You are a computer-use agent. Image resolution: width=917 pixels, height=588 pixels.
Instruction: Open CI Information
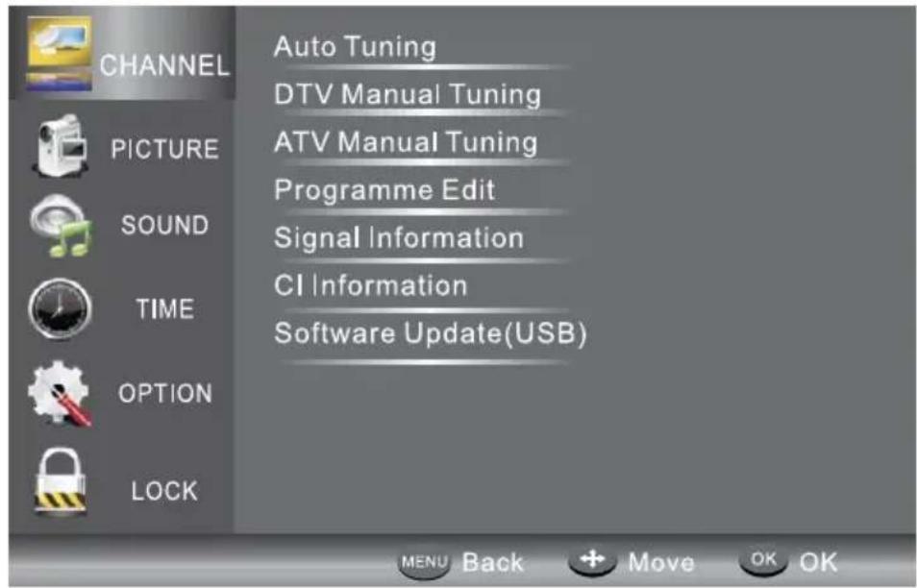pyautogui.click(x=371, y=285)
